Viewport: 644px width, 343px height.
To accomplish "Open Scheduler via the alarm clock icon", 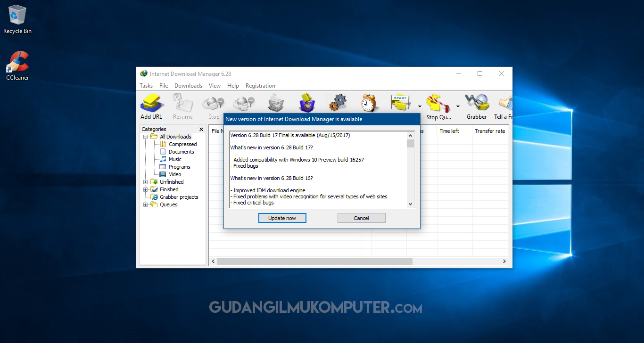I will (369, 103).
